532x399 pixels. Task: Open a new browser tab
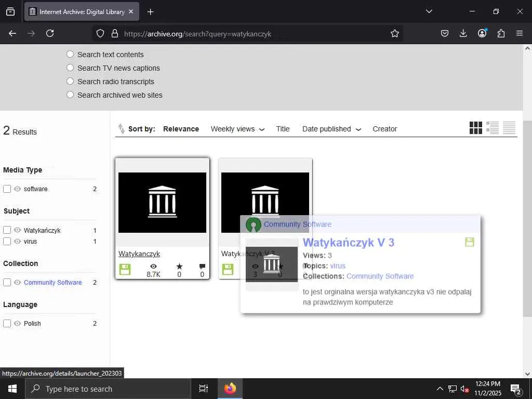click(x=150, y=12)
